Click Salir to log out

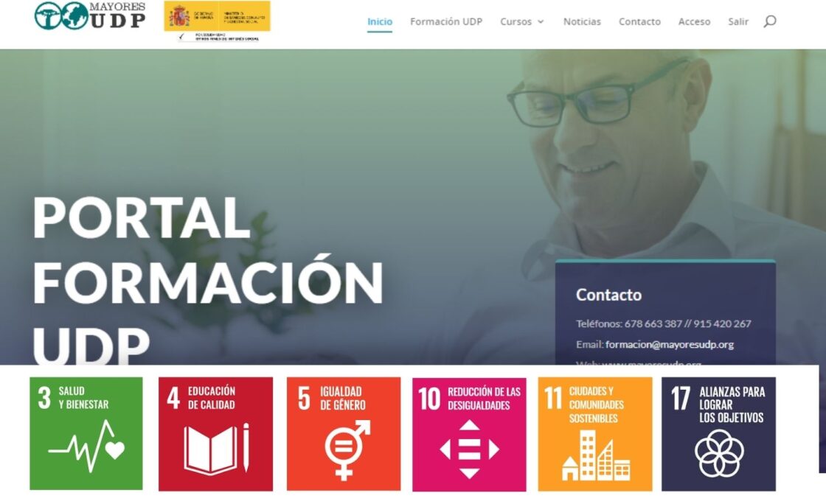[738, 21]
